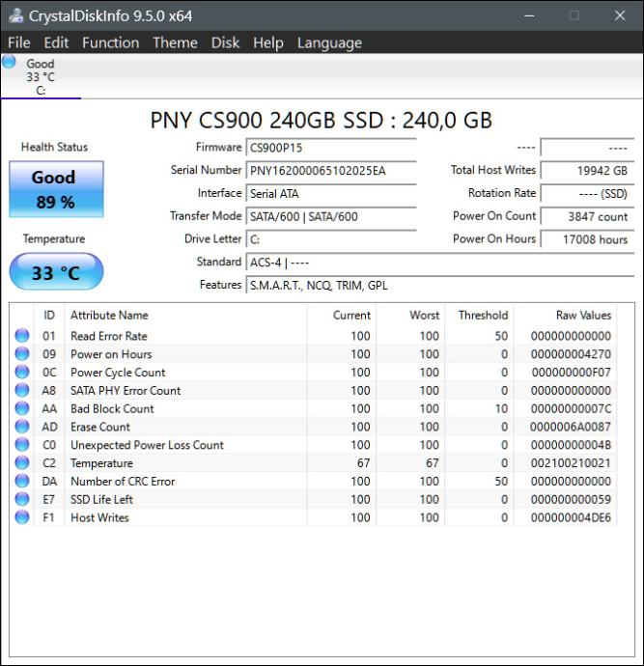The width and height of the screenshot is (644, 666).
Task: Select the Bad Block Count attribute name
Action: point(112,408)
